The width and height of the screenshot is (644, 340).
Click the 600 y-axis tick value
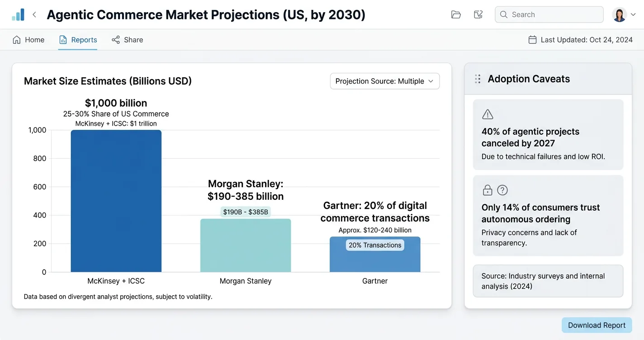(x=40, y=187)
